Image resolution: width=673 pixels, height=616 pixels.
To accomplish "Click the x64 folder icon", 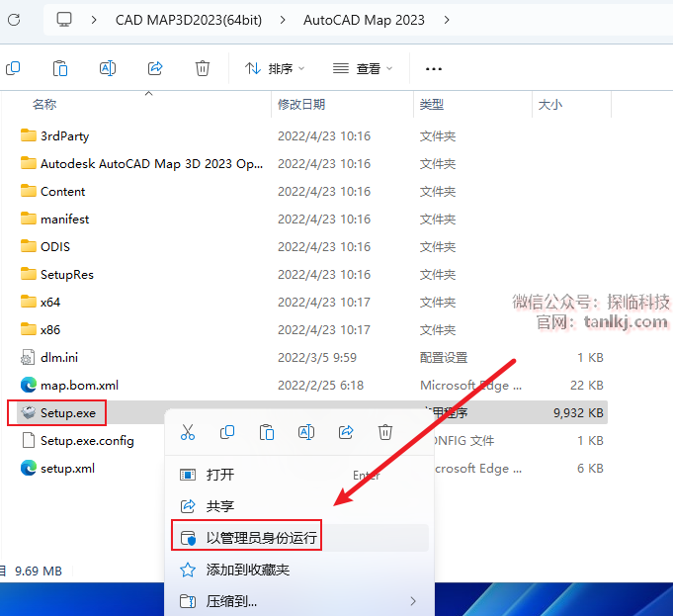I will 29,302.
